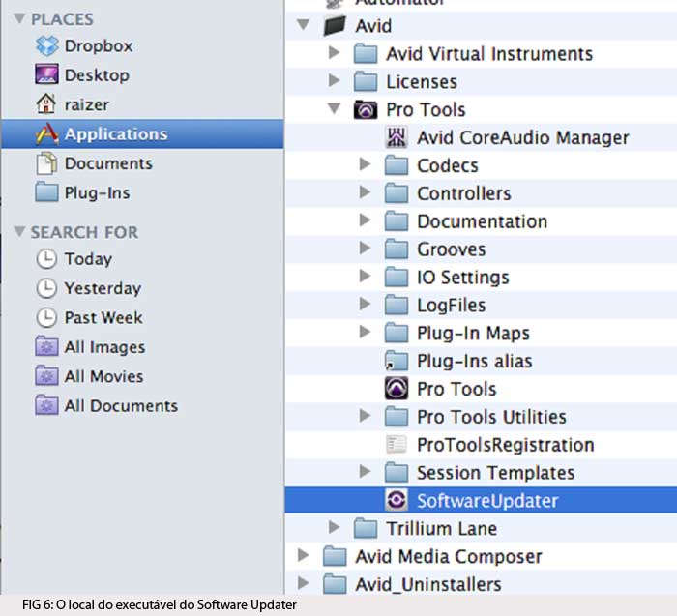Select the Plug-In Maps folder name

(473, 334)
